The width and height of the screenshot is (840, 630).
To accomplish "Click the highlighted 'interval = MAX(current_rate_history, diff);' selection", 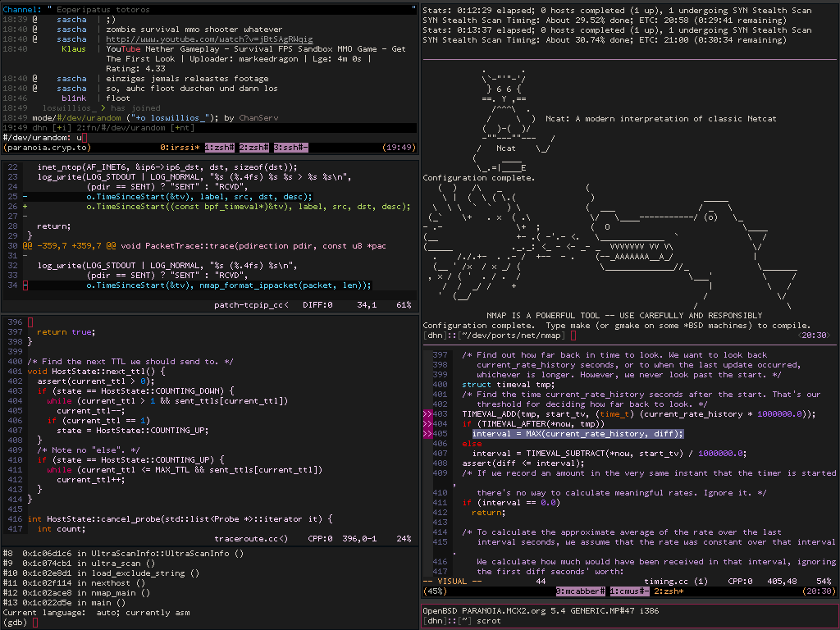I will point(578,434).
